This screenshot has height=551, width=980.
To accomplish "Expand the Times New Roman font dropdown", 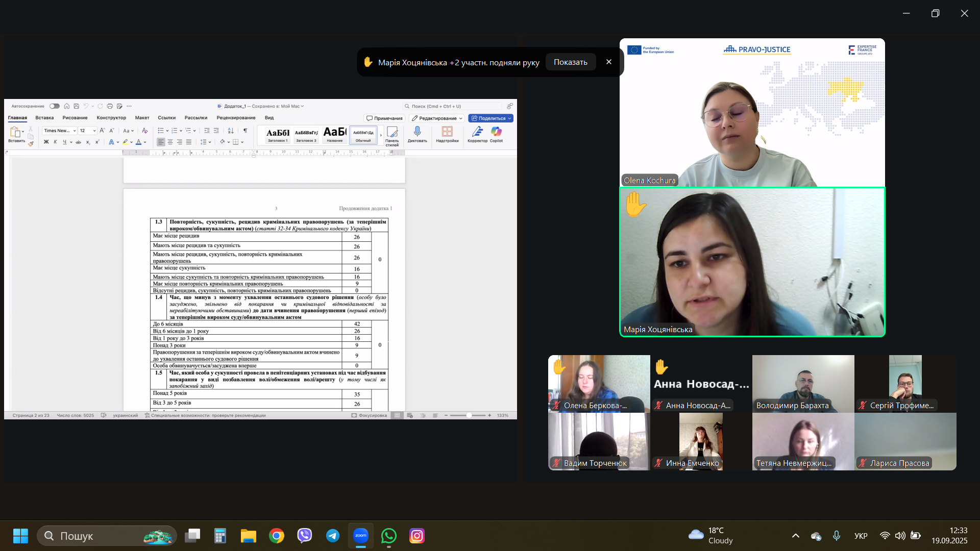I will click(75, 131).
